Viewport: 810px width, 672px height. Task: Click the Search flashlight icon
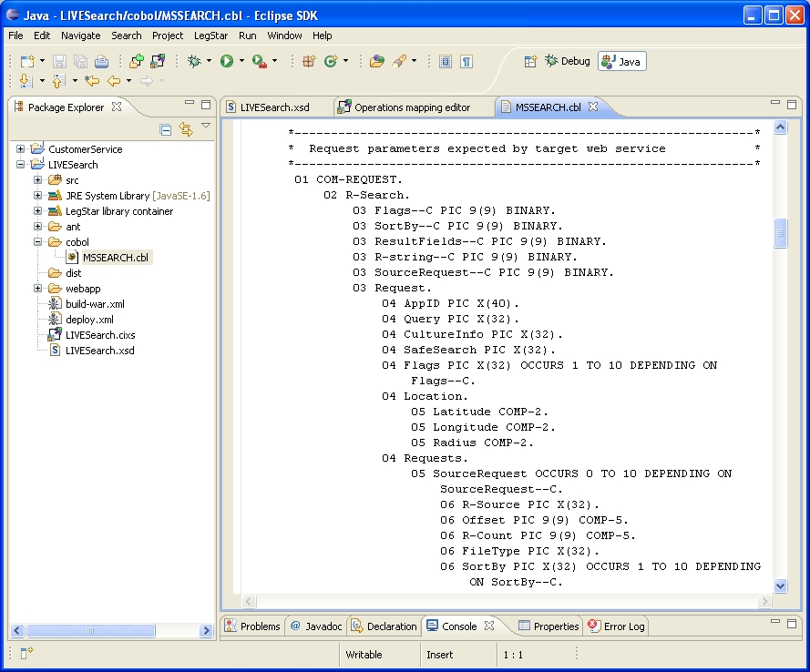399,61
